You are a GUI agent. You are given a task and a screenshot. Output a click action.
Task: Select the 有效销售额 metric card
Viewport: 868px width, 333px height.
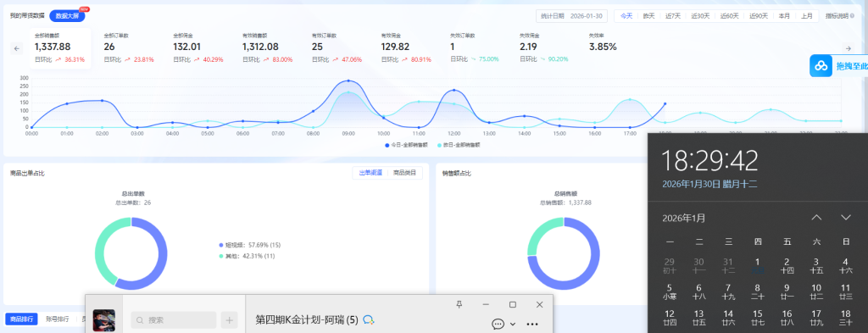268,48
